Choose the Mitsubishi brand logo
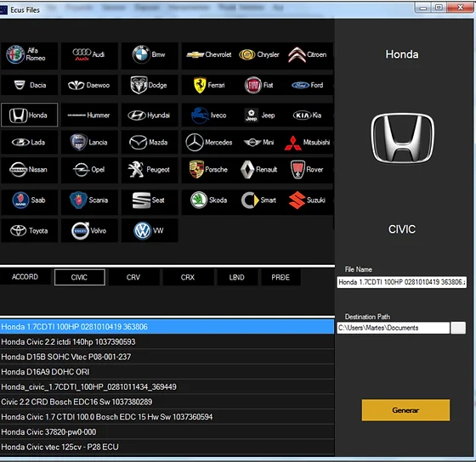The image size is (476, 462). tap(307, 143)
